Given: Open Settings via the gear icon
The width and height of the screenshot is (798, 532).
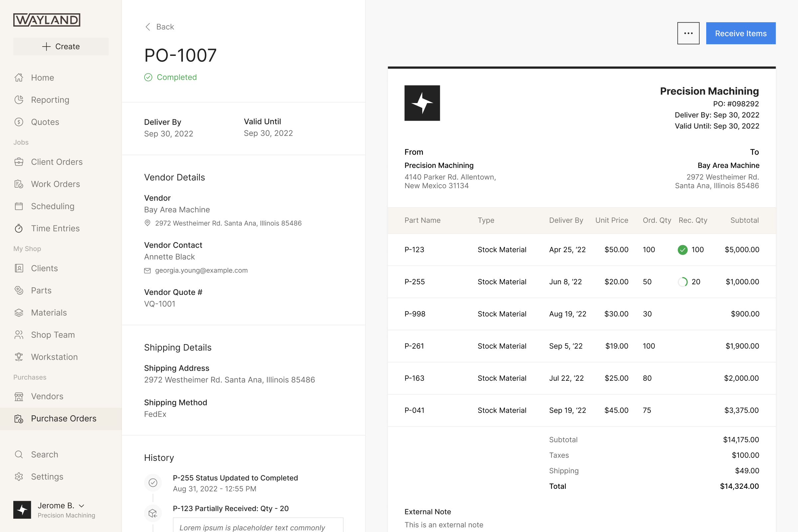Looking at the screenshot, I should pos(19,477).
